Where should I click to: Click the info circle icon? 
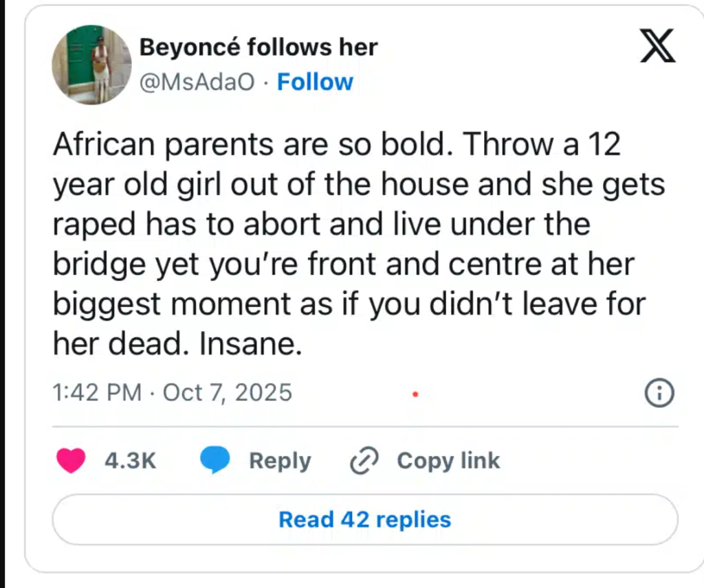click(x=659, y=394)
